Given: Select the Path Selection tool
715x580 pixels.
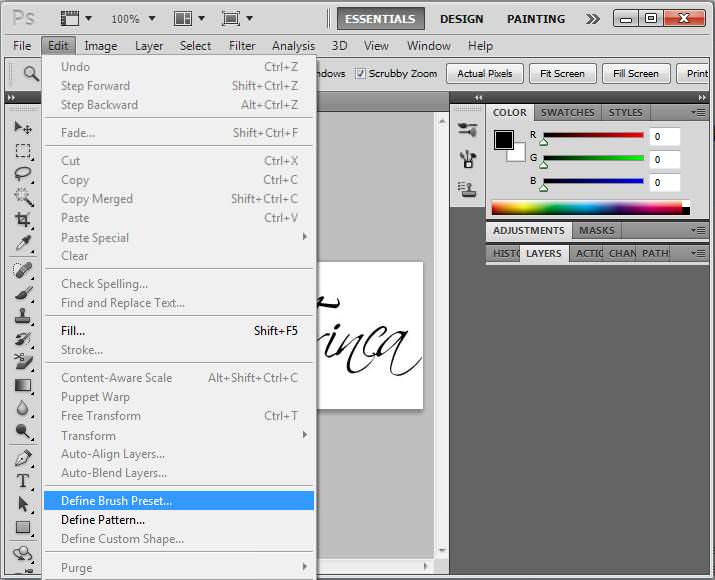Looking at the screenshot, I should pos(23,504).
